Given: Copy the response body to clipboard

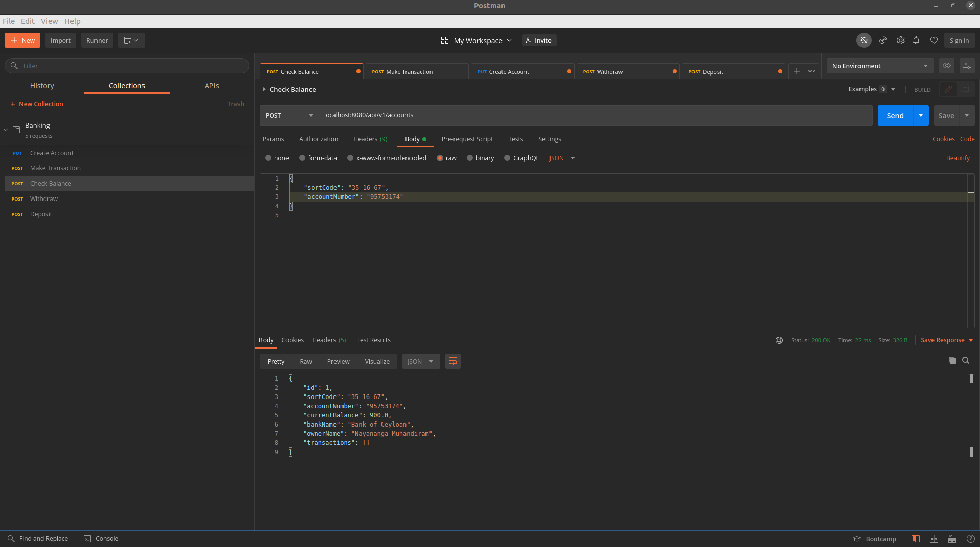Looking at the screenshot, I should click(952, 360).
